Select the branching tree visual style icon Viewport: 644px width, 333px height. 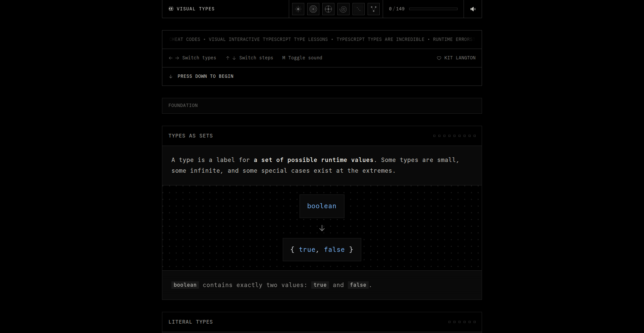[x=373, y=9]
